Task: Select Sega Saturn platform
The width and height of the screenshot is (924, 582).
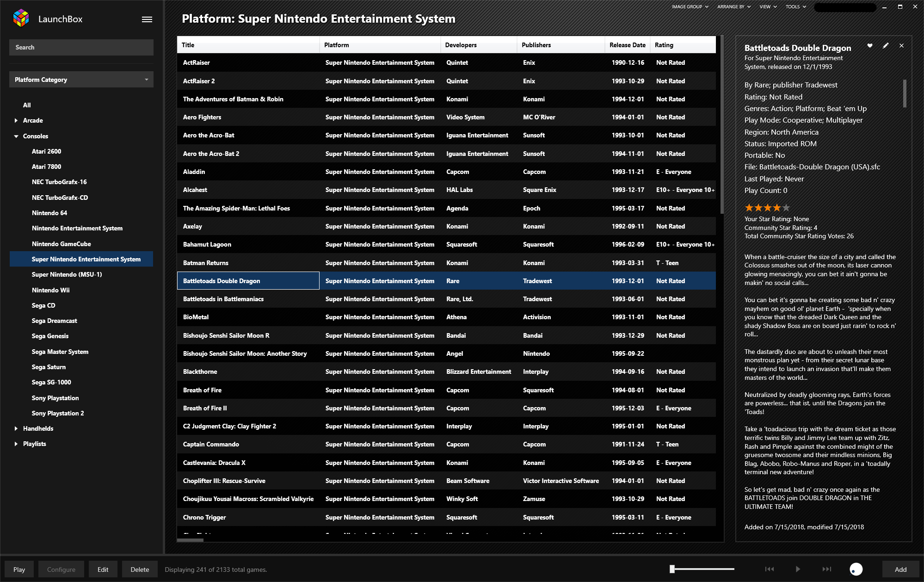Action: (x=49, y=367)
